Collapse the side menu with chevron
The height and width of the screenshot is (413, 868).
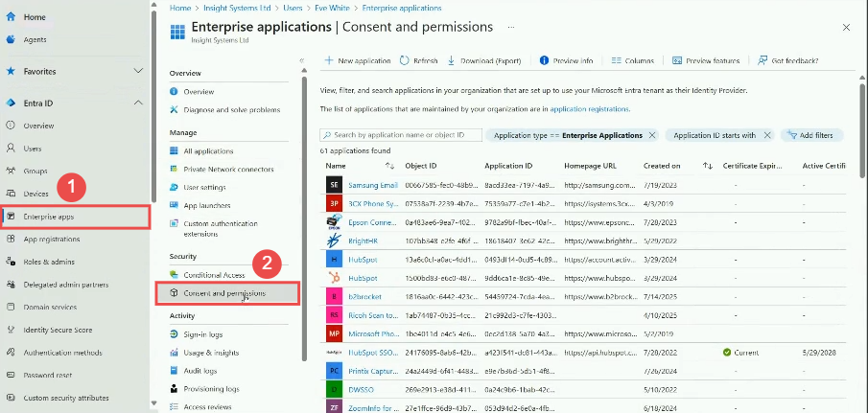pyautogui.click(x=302, y=60)
